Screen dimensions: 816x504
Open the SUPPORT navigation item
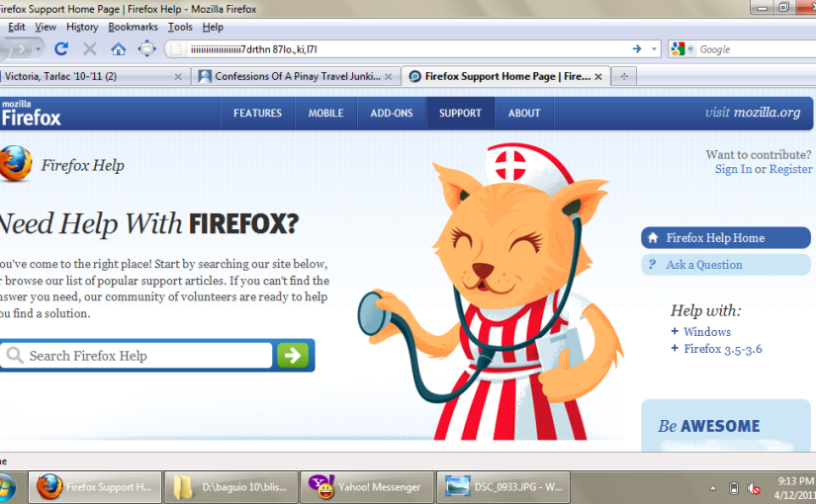tap(460, 114)
